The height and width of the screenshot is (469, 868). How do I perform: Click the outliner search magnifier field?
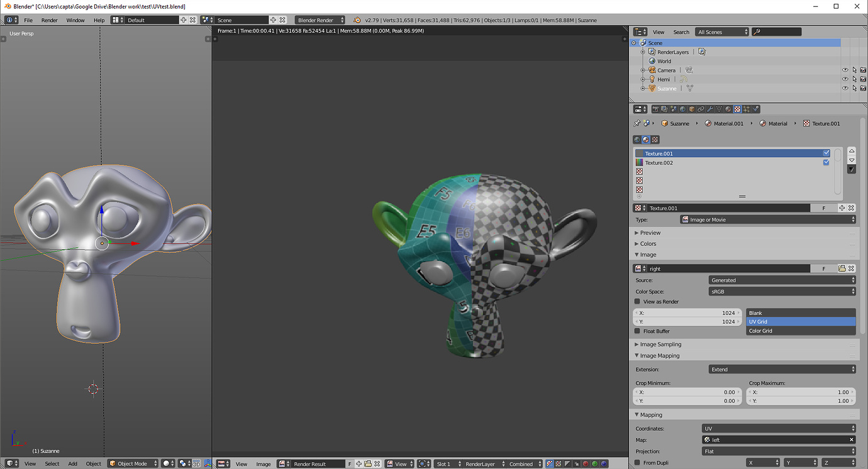(x=777, y=32)
